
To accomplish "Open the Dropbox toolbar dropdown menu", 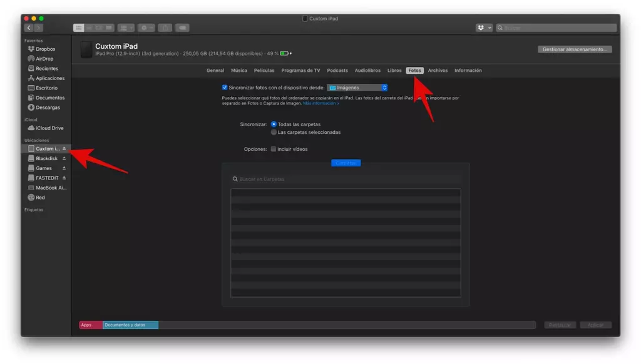I will pyautogui.click(x=484, y=28).
